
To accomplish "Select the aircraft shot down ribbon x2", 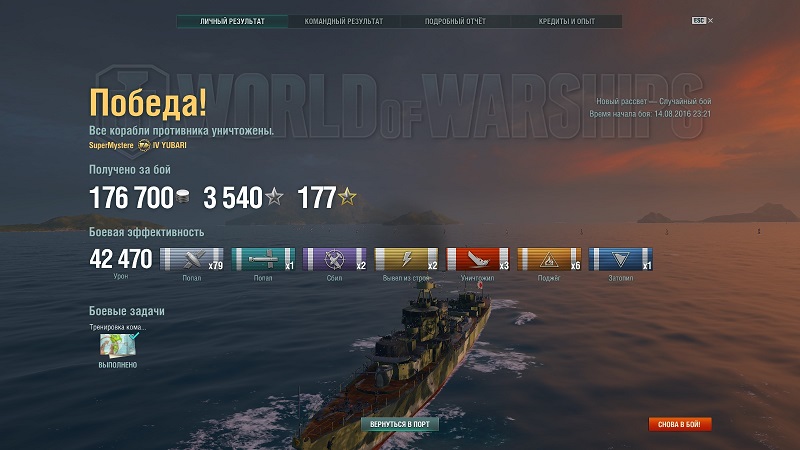I will [x=334, y=259].
